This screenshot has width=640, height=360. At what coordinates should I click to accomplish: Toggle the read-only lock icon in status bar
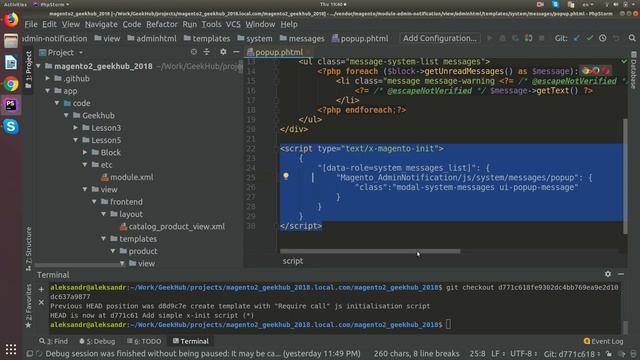[x=609, y=354]
